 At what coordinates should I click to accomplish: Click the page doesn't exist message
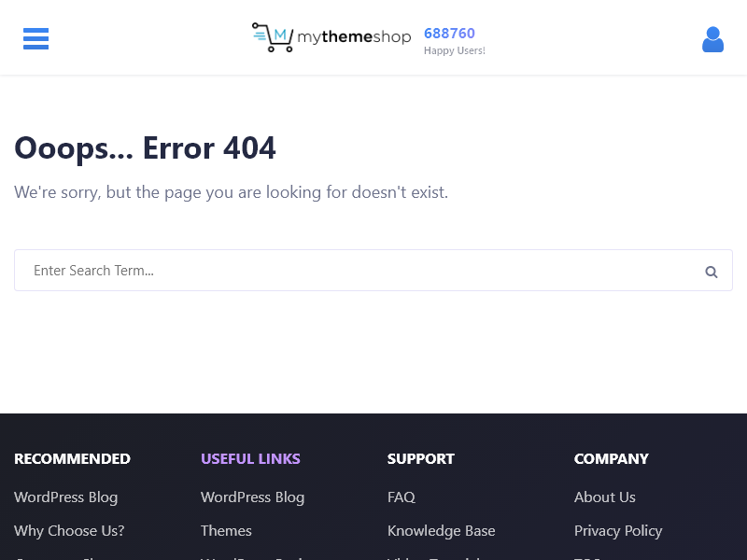click(231, 192)
